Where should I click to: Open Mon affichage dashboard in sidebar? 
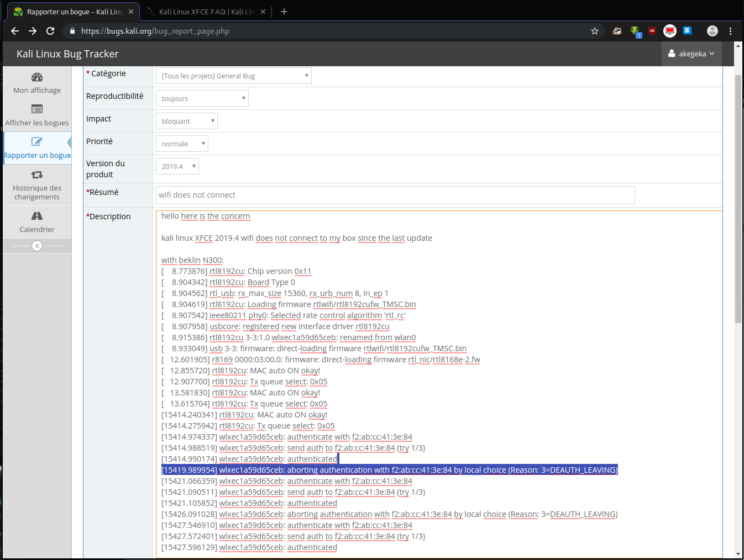(37, 83)
